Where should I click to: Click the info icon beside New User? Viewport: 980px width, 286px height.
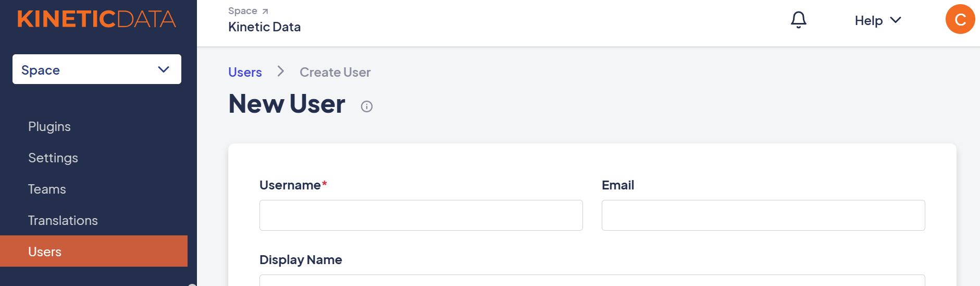pos(367,106)
